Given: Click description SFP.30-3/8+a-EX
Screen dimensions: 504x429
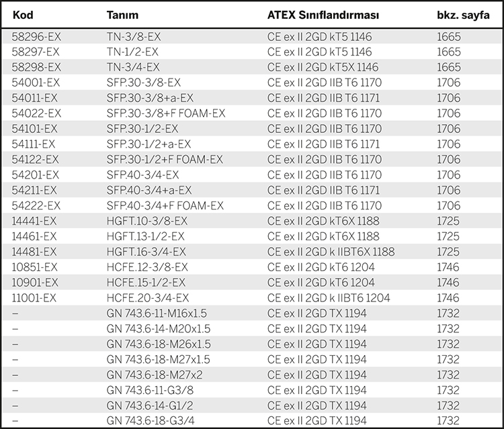Looking at the screenshot, I should click(150, 98).
